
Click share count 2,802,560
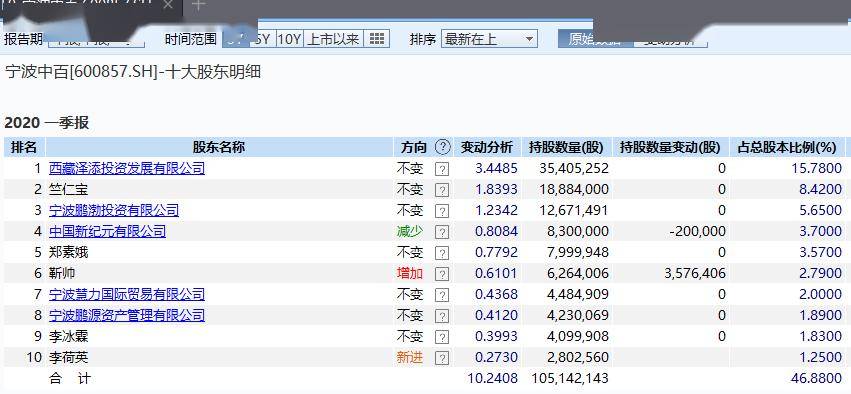[577, 357]
